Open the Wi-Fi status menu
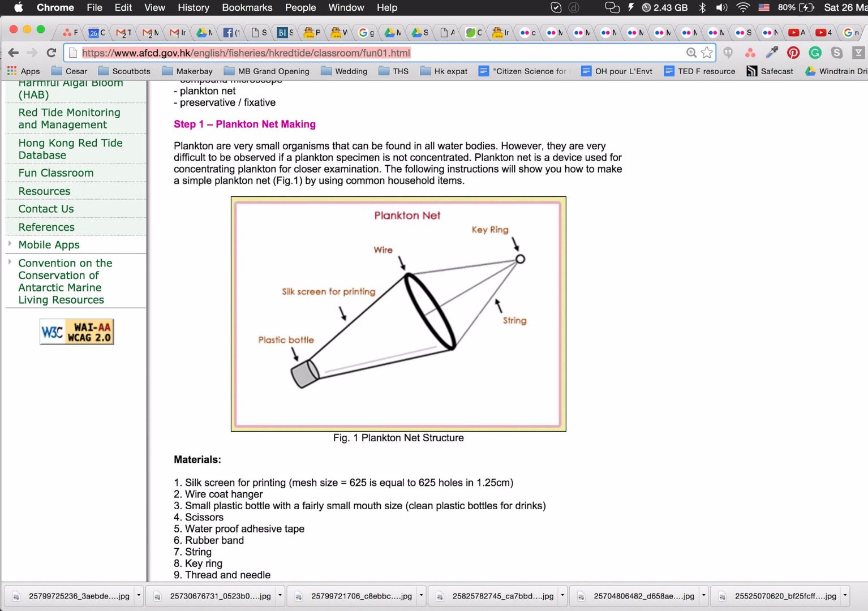This screenshot has height=611, width=868. (742, 7)
